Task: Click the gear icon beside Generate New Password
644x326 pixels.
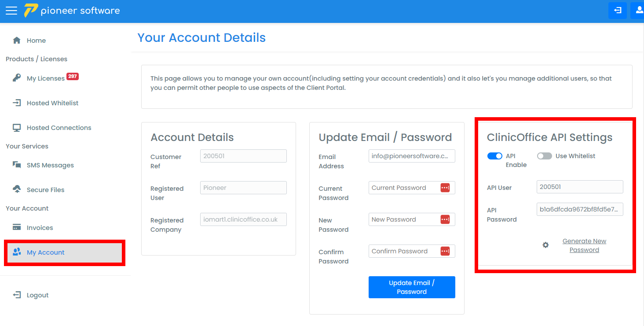Action: (x=545, y=245)
